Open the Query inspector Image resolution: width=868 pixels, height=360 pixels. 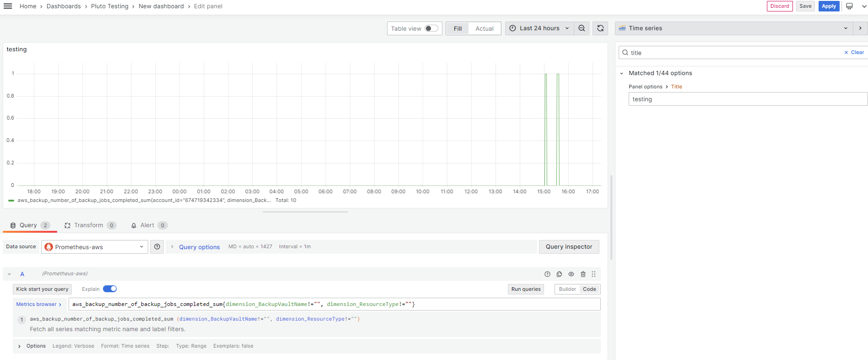pos(569,247)
